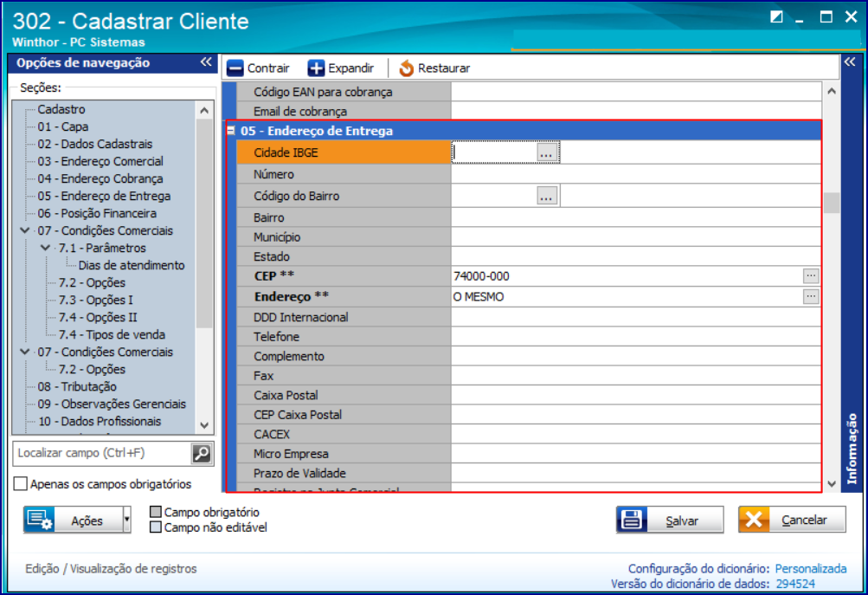Viewport: 868px width, 595px height.
Task: Click the search magnifier icon
Action: coord(202,454)
